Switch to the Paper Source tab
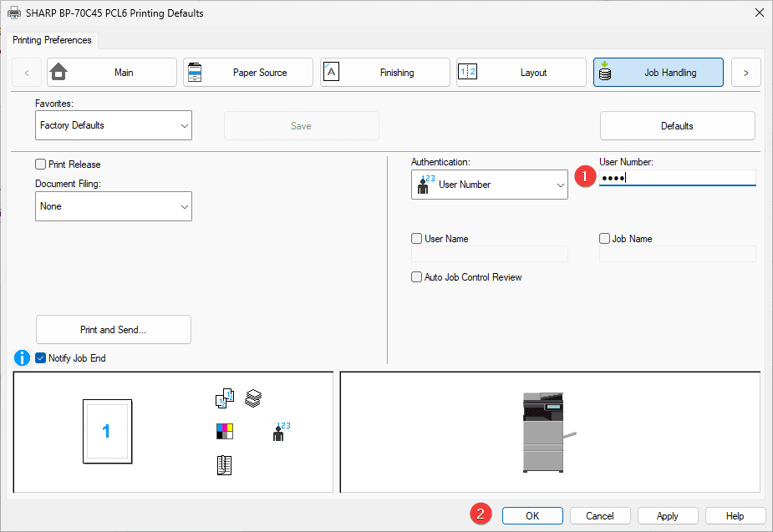 tap(248, 73)
